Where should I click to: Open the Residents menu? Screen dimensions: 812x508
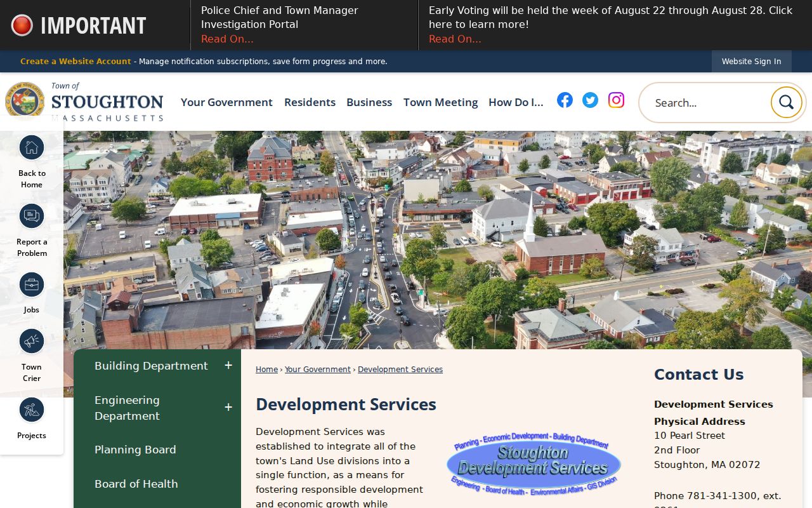pos(310,102)
